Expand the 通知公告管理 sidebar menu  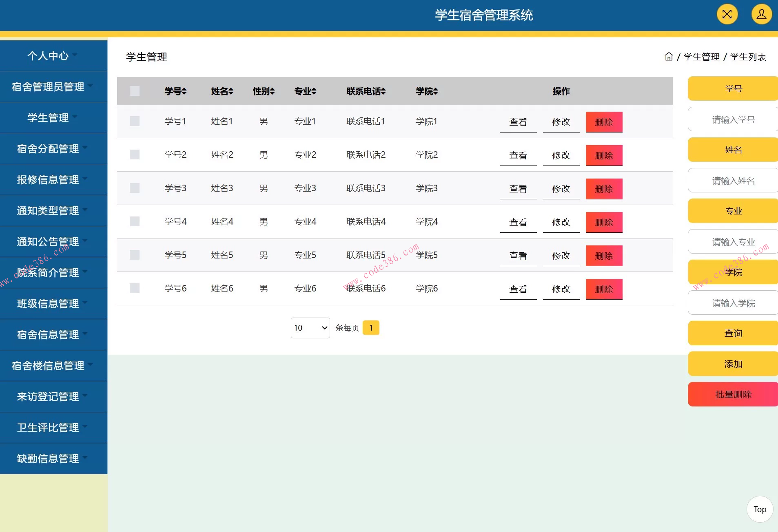tap(49, 242)
